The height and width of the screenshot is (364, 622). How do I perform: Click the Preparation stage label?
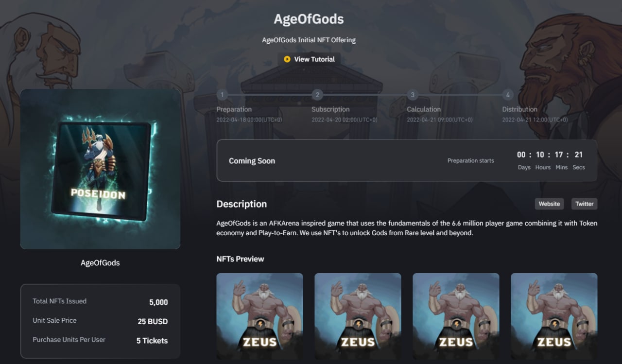click(x=234, y=109)
